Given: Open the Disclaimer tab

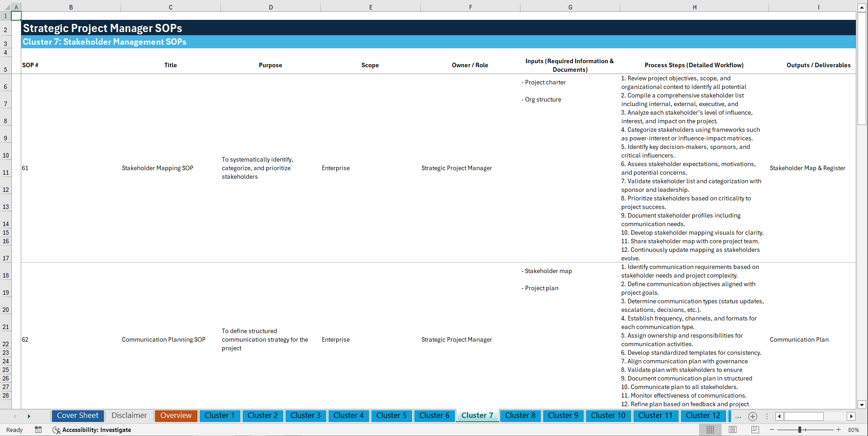Looking at the screenshot, I should (129, 416).
